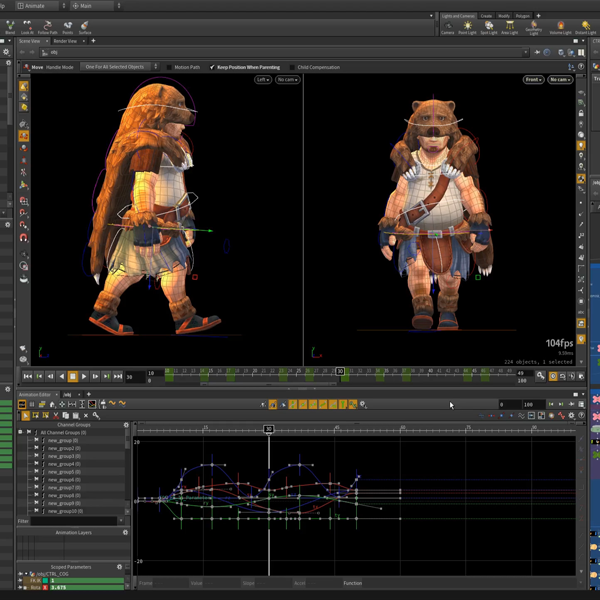Click the Volume Light shelf icon
600x600 pixels.
coord(561,27)
